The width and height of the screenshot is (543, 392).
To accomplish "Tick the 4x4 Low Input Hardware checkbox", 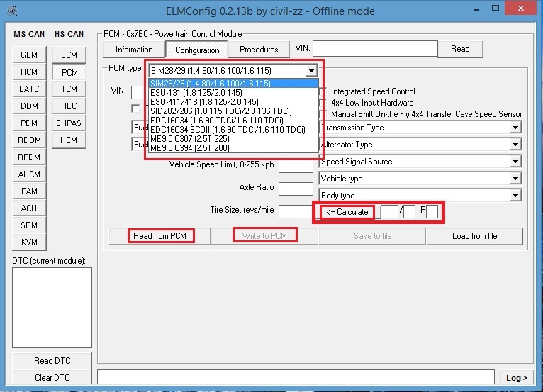I will 324,103.
